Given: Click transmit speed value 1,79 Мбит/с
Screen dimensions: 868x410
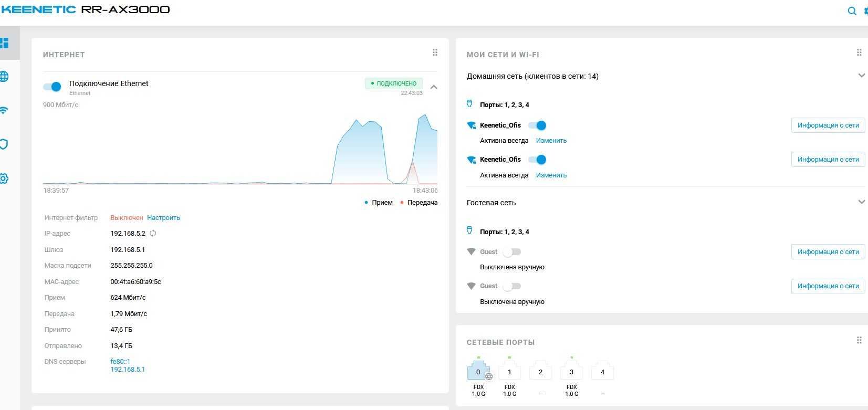Looking at the screenshot, I should coord(129,314).
